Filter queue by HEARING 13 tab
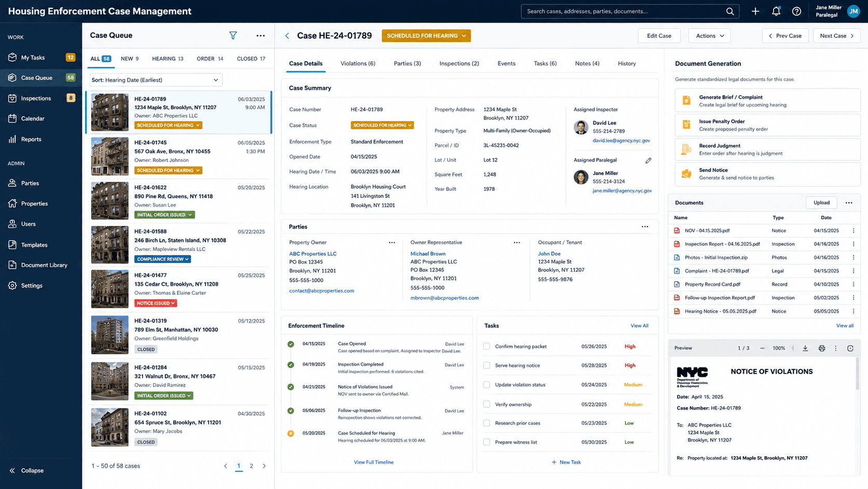868x489 pixels. pos(168,59)
